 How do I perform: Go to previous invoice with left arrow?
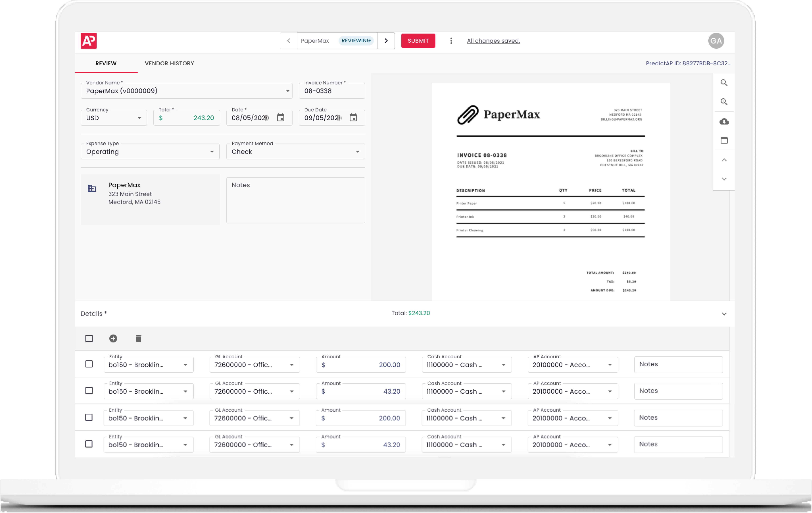[289, 41]
